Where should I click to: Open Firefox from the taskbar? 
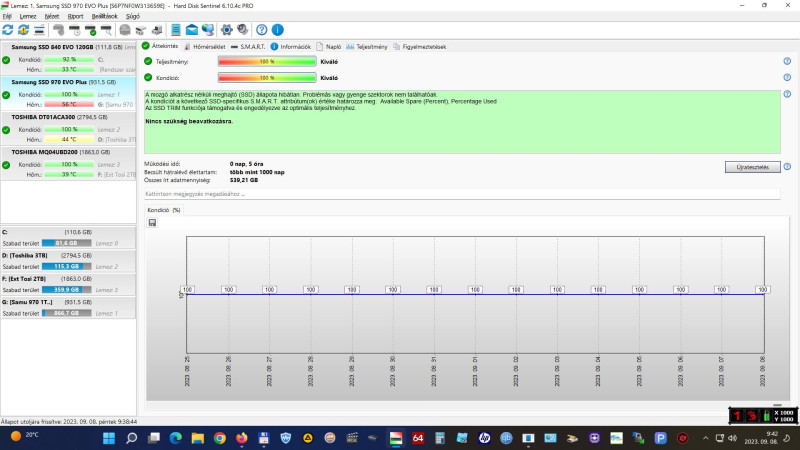click(x=242, y=438)
